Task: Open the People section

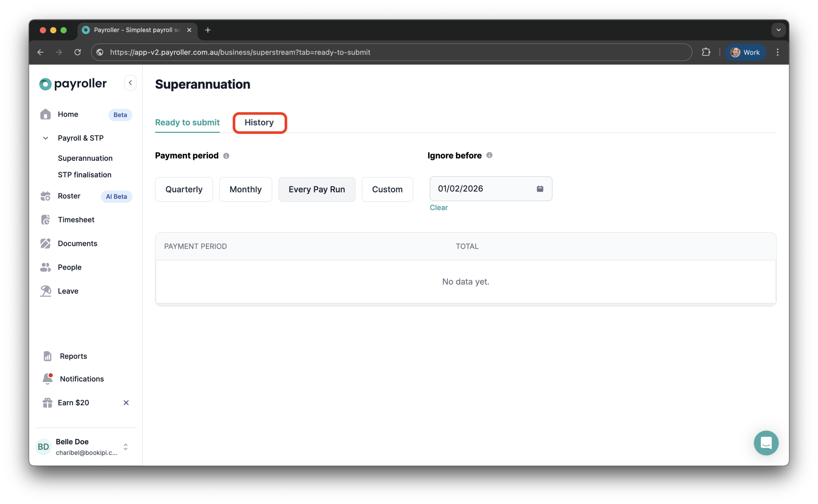Action: click(x=70, y=267)
